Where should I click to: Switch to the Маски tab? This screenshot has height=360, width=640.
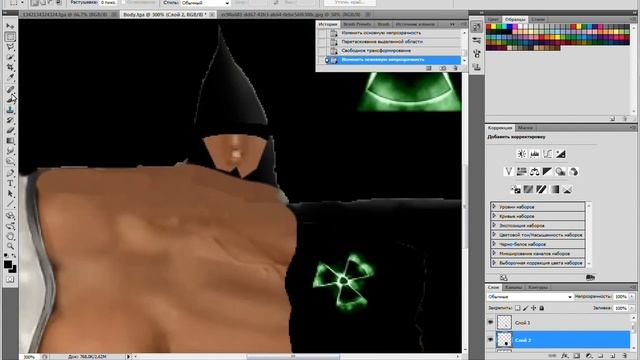[525, 128]
